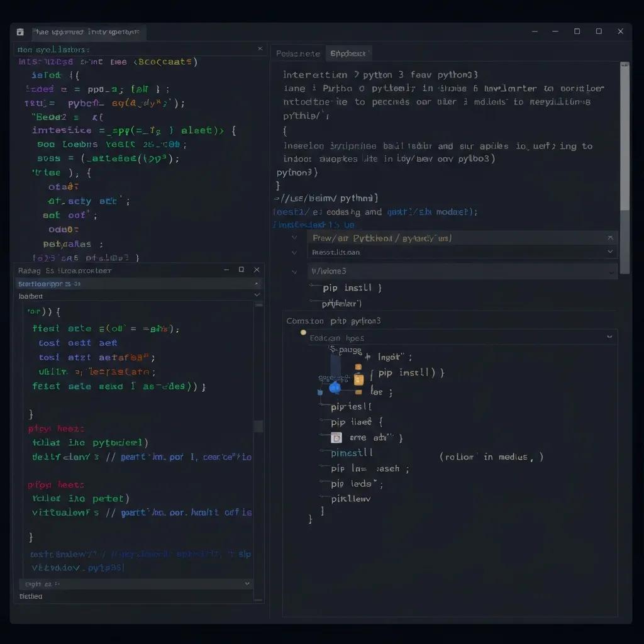
Task: Click the white file icon in the pip tree
Action: [336, 437]
